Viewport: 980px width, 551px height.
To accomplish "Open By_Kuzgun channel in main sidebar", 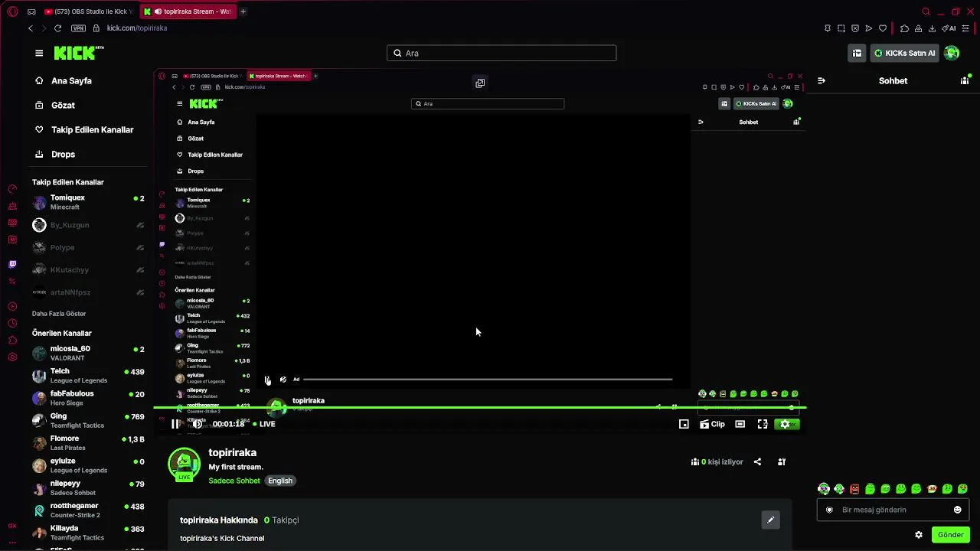I will point(88,225).
